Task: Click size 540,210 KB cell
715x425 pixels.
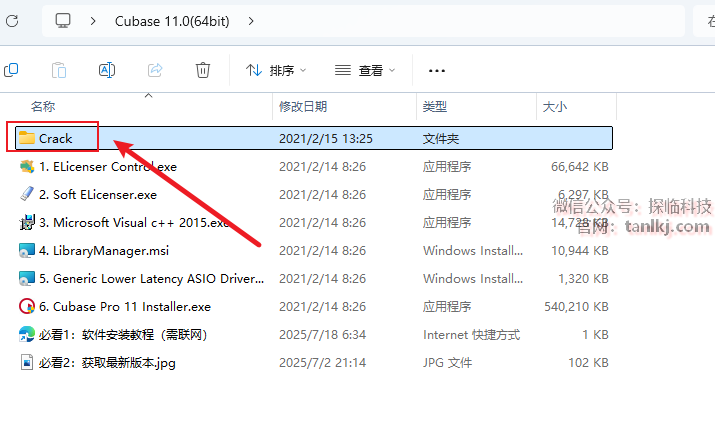Action: click(x=576, y=307)
